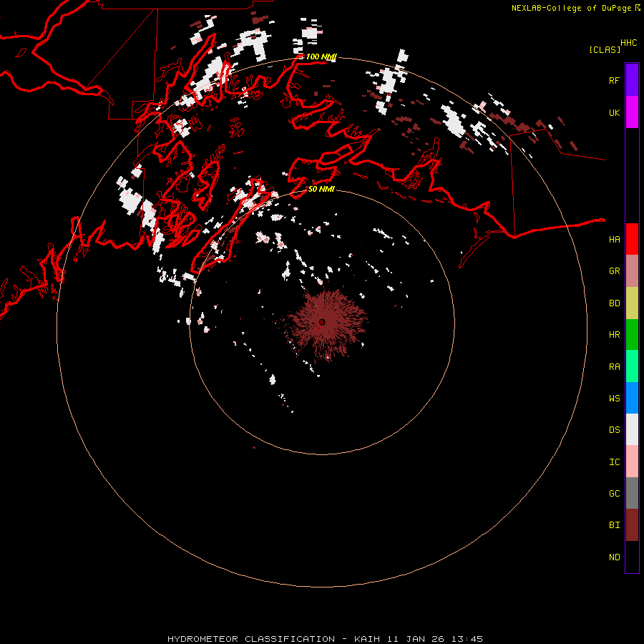
Task: Select the WS blue legend swatch
Action: pos(632,398)
